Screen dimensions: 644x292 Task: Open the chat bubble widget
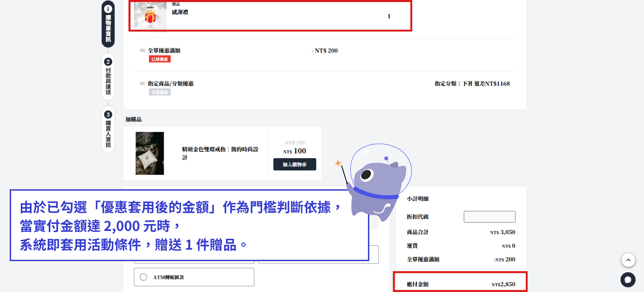(628, 280)
